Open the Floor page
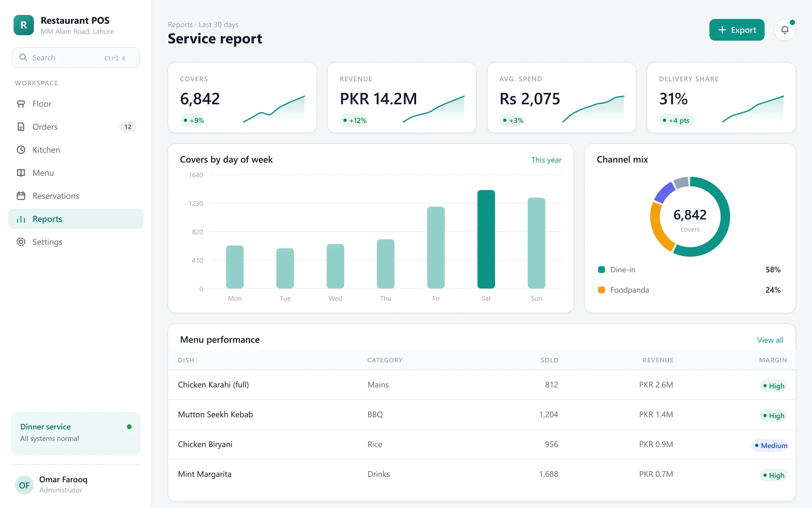 [x=76, y=104]
